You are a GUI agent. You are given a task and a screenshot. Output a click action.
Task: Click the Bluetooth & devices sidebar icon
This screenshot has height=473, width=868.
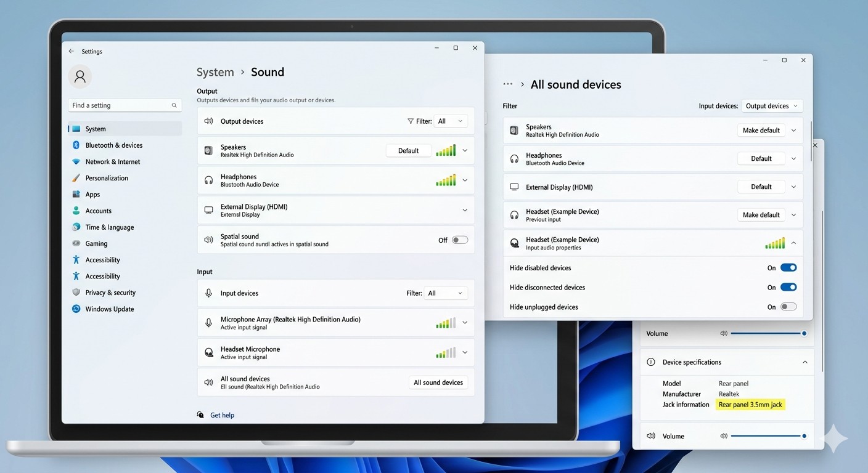76,145
